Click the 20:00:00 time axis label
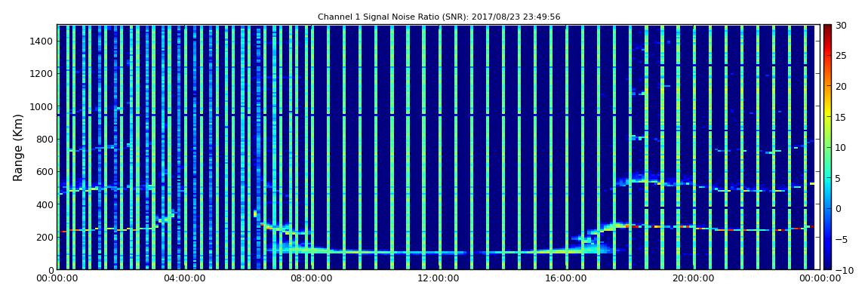The height and width of the screenshot is (307, 868). click(692, 279)
